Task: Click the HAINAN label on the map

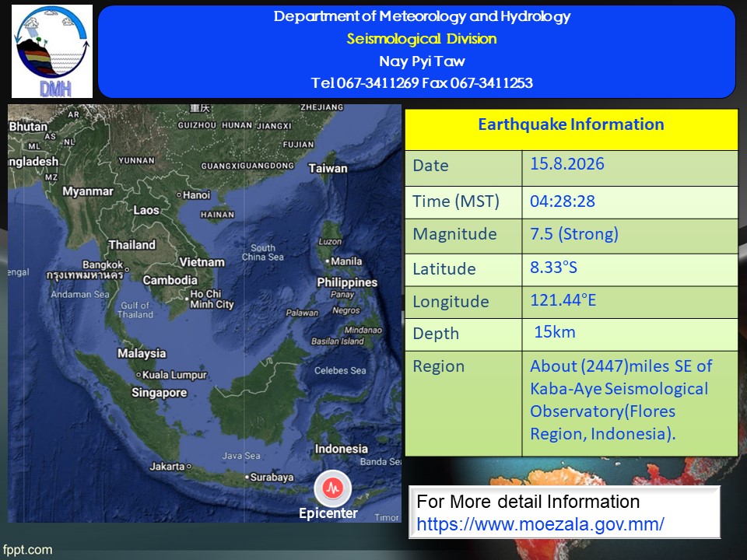Action: 217,215
